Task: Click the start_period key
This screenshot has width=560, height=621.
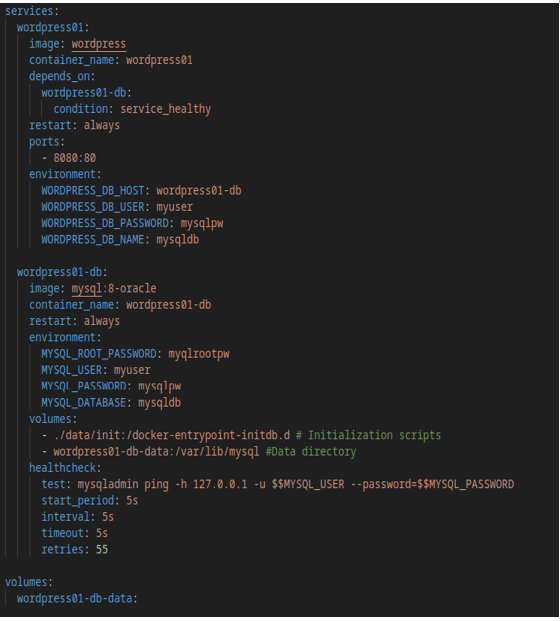Action: click(78, 501)
